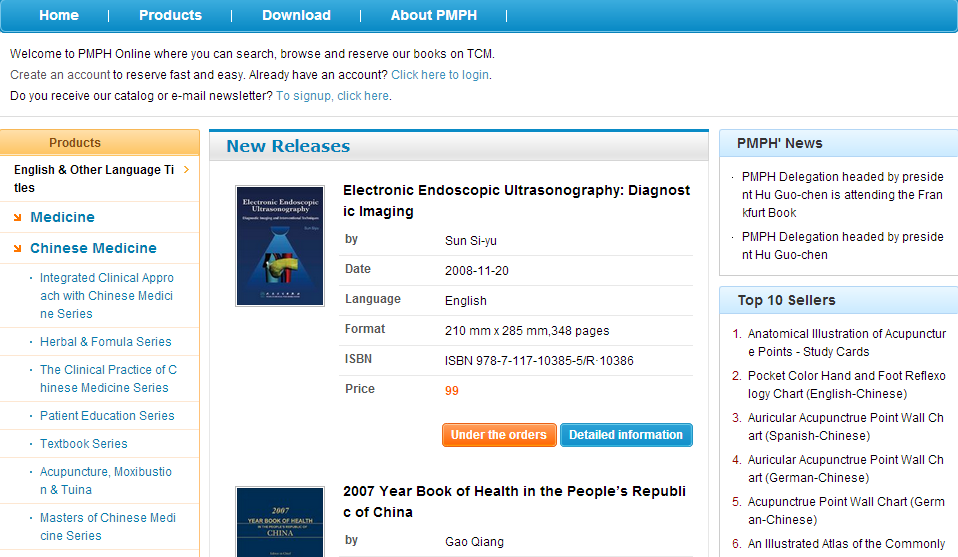Open Pocket Color Hand and Foot Reflexology Chart
Image resolution: width=958 pixels, height=557 pixels.
coord(846,385)
